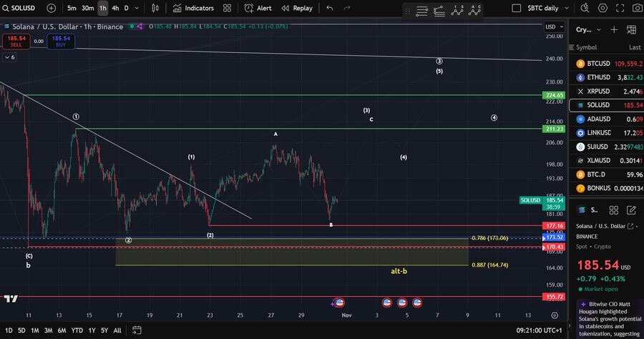Viewport: 644px width, 339px height.
Task: Open chart settings gear icon
Action: point(602,8)
